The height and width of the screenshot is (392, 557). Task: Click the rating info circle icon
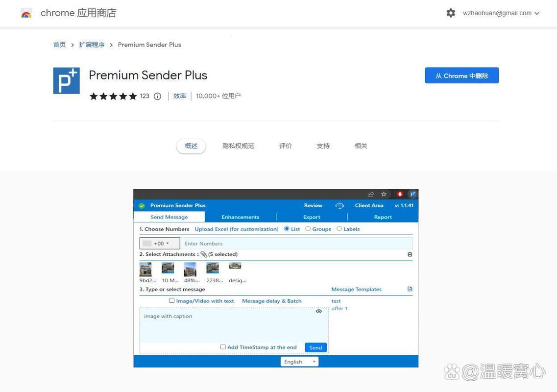tap(157, 97)
